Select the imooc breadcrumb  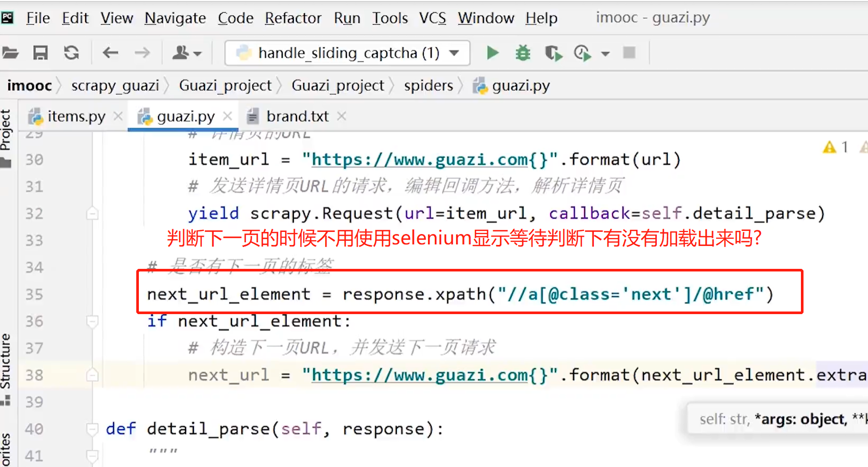click(x=30, y=85)
